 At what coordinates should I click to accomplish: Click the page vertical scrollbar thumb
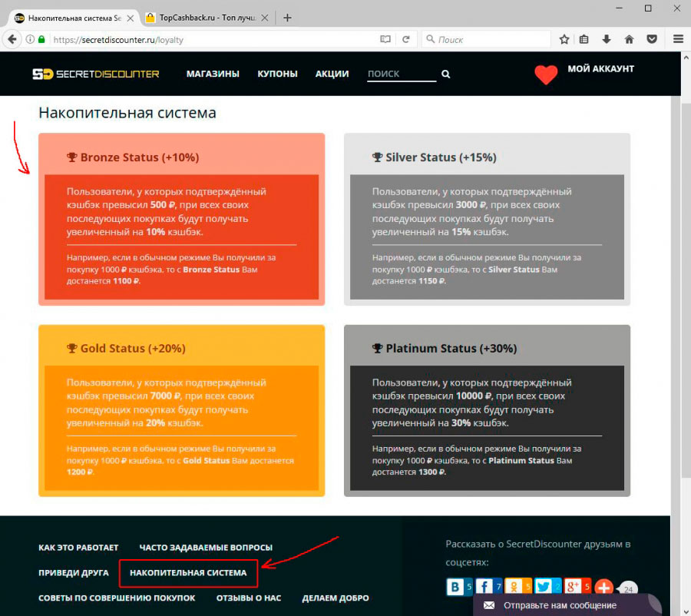coord(686,291)
